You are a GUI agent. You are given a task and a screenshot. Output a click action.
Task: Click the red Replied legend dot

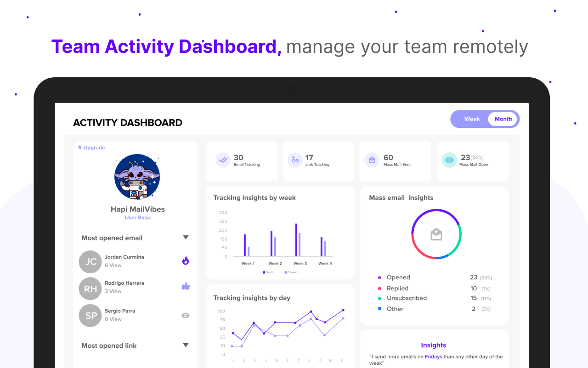(379, 288)
